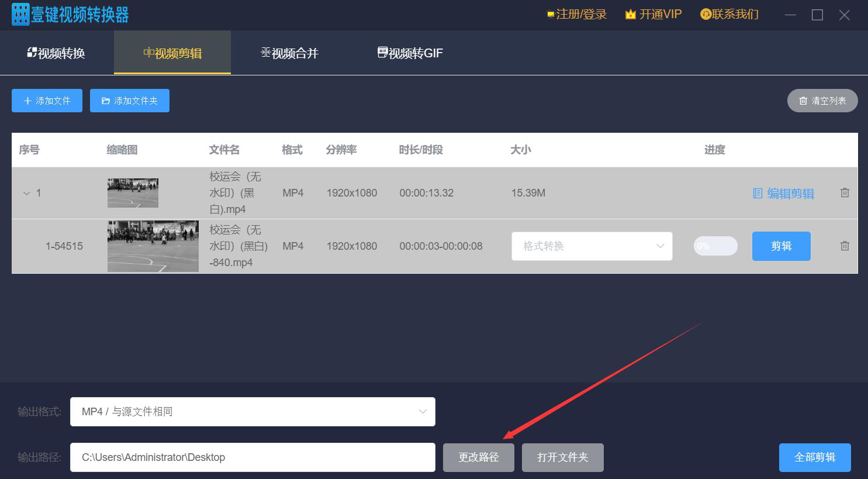Screen dimensions: 868x479
Task: Click the duration 00:00:13.32
Action: (x=427, y=193)
